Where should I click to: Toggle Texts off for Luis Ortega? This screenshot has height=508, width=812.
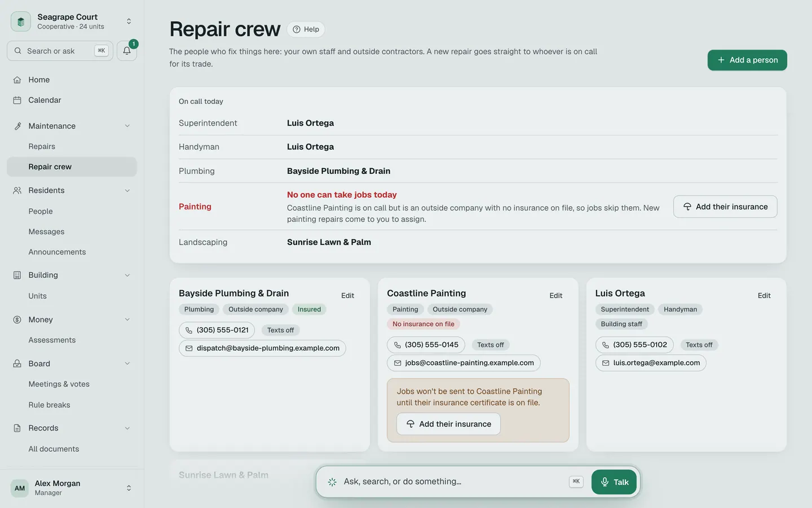click(699, 345)
